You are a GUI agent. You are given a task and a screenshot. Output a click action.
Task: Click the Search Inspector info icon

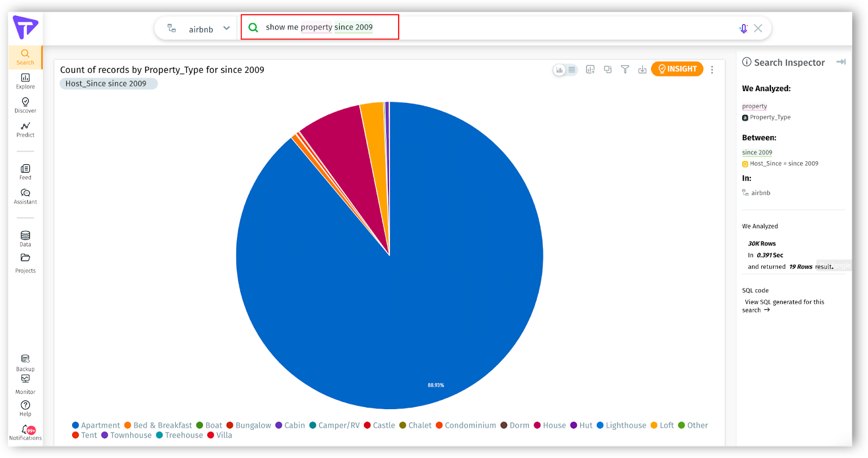click(746, 62)
